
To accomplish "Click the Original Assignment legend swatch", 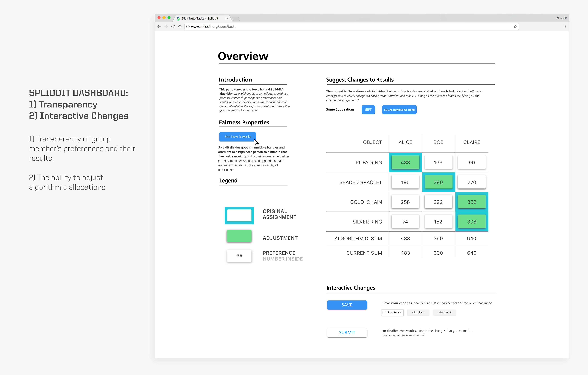I will coord(239,216).
